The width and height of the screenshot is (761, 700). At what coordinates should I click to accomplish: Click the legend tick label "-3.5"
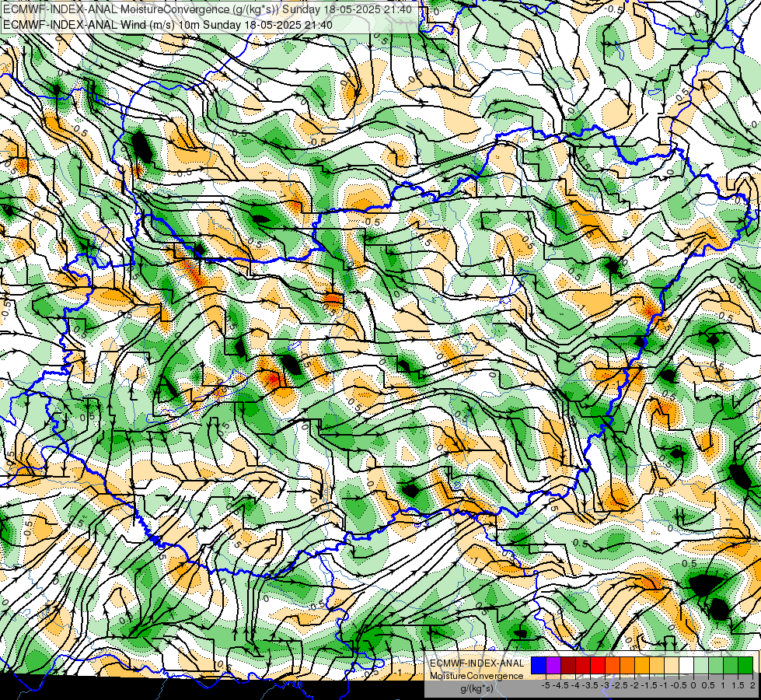pos(589,685)
